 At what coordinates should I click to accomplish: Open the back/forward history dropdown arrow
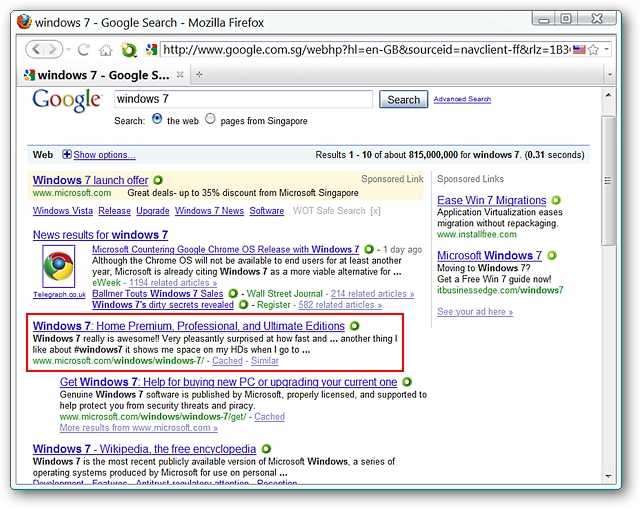[68, 50]
